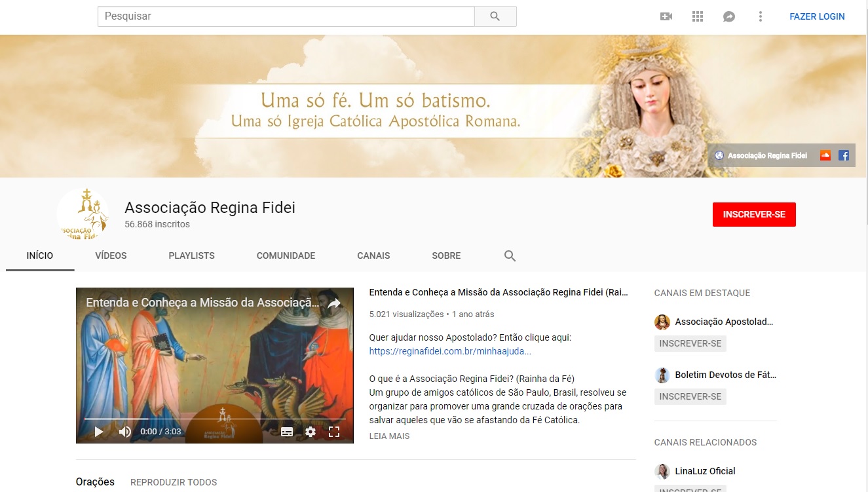Open video player settings gear
Viewport: 868px width, 492px height.
[311, 432]
